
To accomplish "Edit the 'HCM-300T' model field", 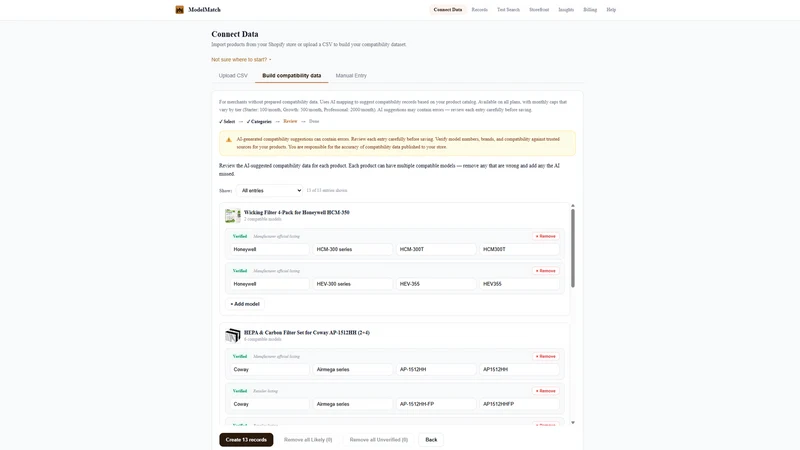I will click(436, 249).
